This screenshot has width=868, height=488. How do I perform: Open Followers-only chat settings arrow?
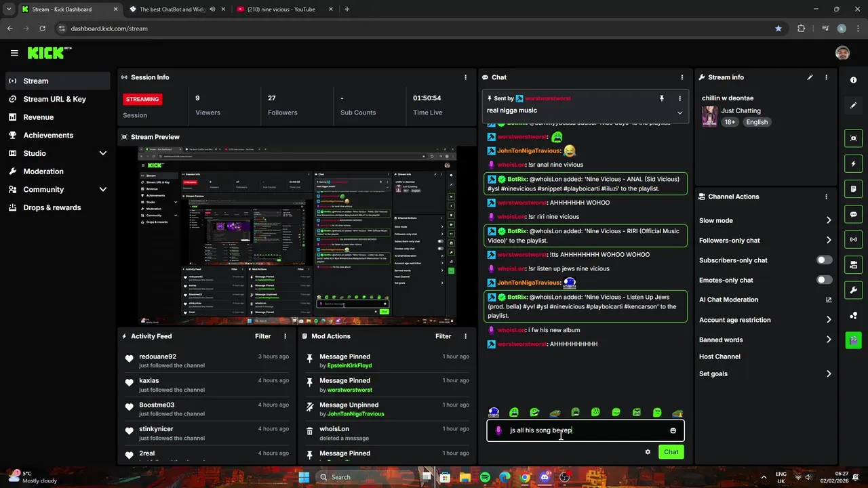pyautogui.click(x=829, y=240)
